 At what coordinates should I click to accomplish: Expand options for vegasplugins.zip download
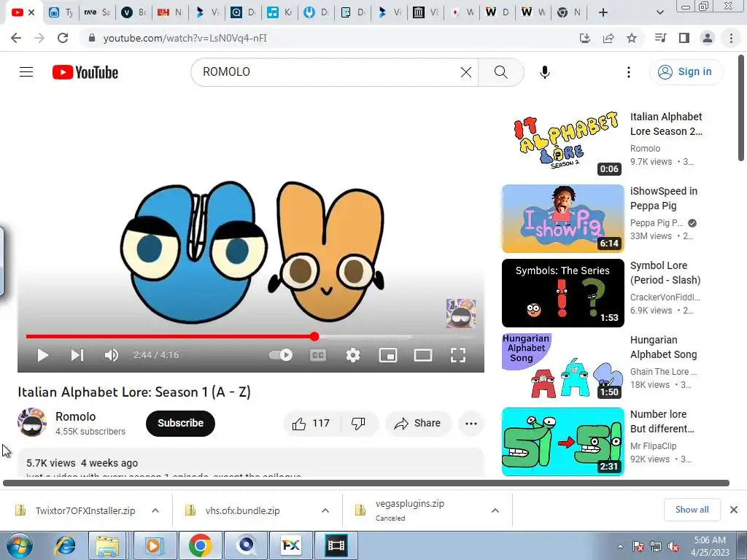click(x=495, y=510)
